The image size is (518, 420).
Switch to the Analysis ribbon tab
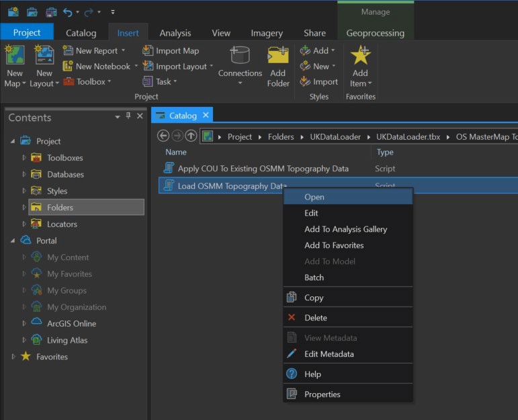(x=175, y=33)
